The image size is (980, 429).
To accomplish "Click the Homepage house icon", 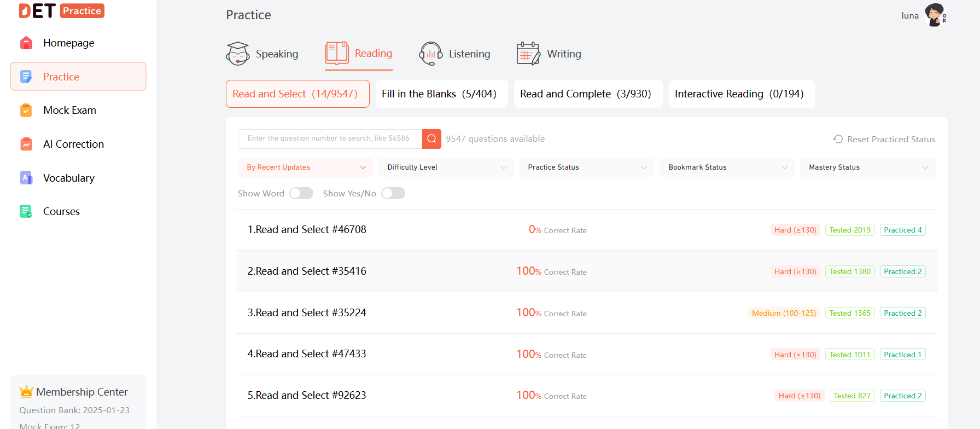I will click(x=26, y=43).
